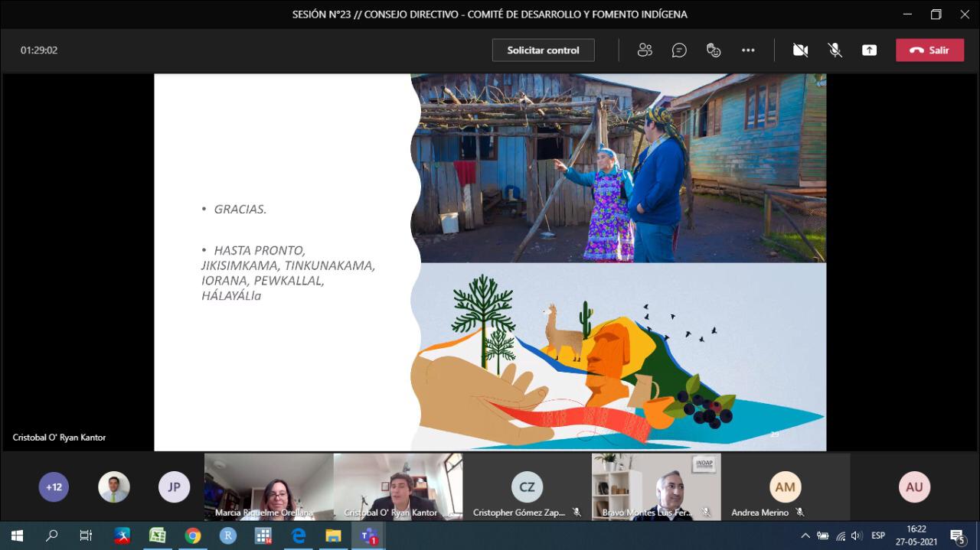The width and height of the screenshot is (980, 550).
Task: Open raise hand and reactions
Action: pos(714,50)
